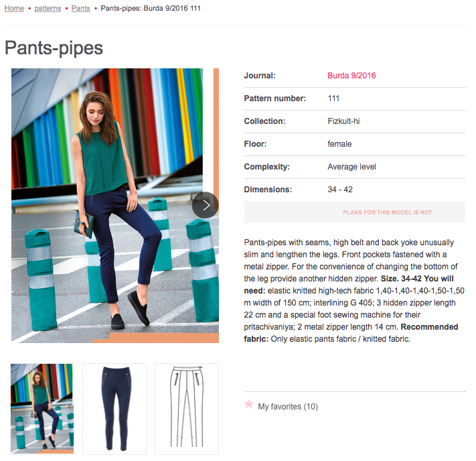Open the Burda 9/2016 journal link
This screenshot has width=476, height=461.
(x=351, y=76)
